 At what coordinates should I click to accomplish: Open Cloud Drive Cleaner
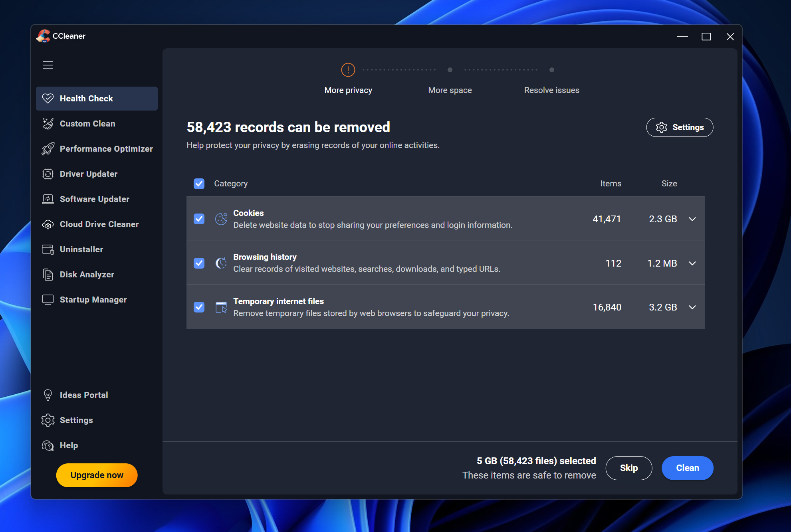click(99, 224)
